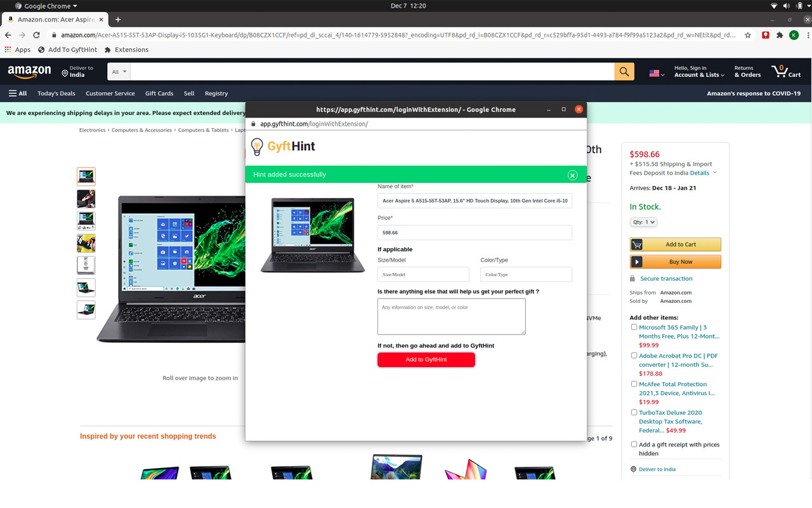
Task: Click Deliver to India in header
Action: click(x=77, y=72)
